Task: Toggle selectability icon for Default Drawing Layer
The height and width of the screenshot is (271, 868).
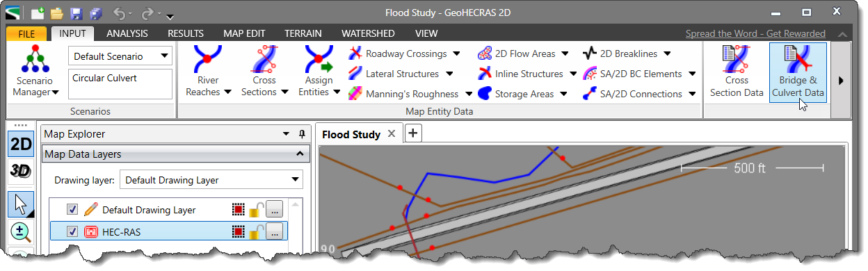Action: point(239,209)
